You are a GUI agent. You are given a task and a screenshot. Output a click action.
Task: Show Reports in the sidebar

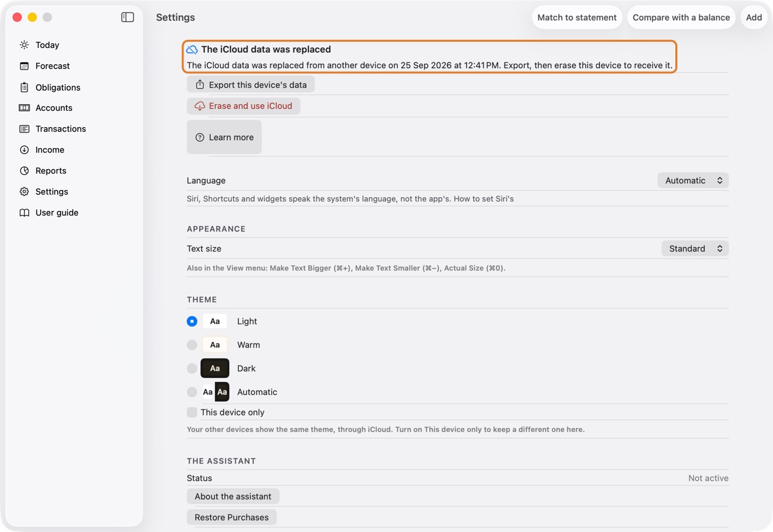click(51, 170)
